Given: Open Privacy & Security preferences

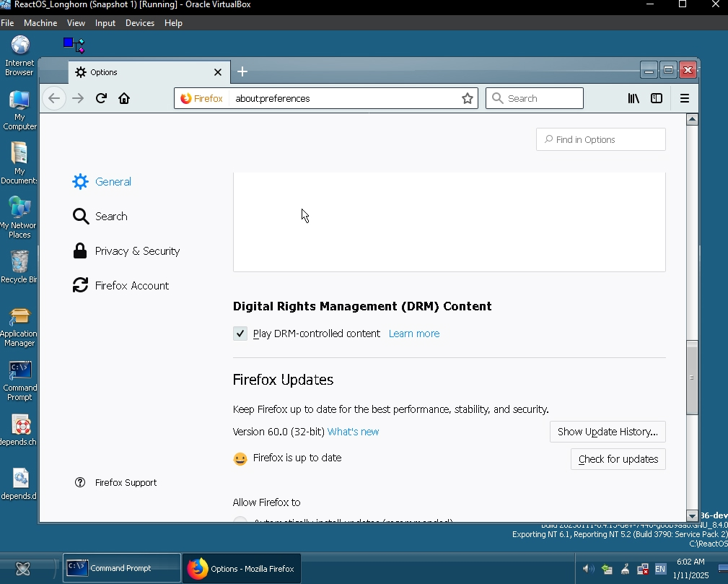Looking at the screenshot, I should point(126,251).
